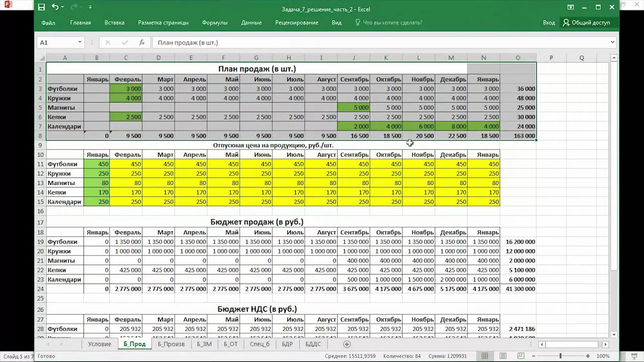644x362 pixels.
Task: Switch to Page Layout view icon
Action: (x=503, y=356)
